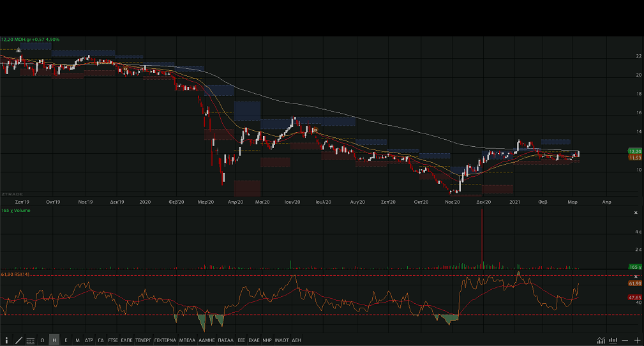Zoom out using the minus icon
The height and width of the screenshot is (346, 644).
point(626,340)
